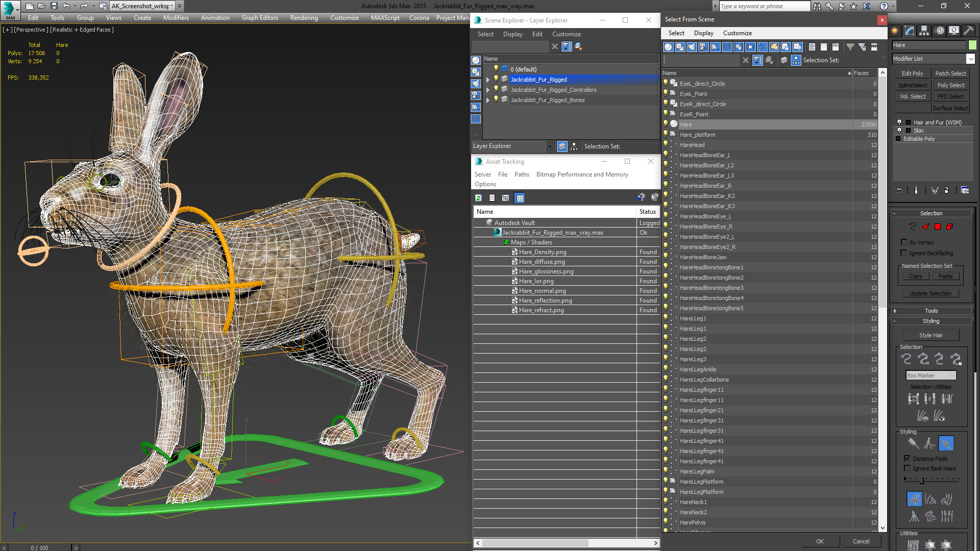This screenshot has height=551, width=980.
Task: Toggle Display Helpers filter in Select From Scene
Action: click(715, 47)
